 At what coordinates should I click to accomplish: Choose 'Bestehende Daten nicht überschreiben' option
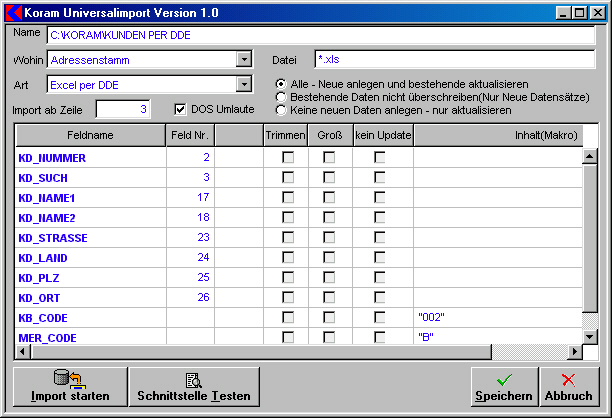click(282, 97)
